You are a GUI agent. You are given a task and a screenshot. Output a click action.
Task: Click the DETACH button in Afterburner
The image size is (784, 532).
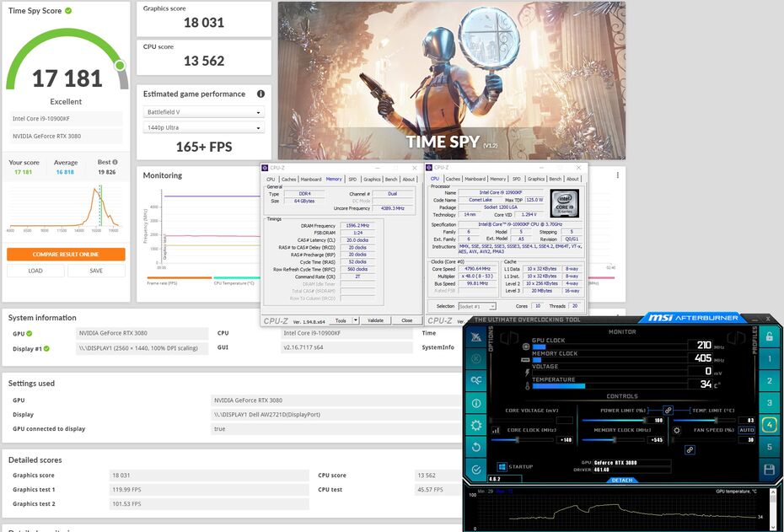point(622,480)
